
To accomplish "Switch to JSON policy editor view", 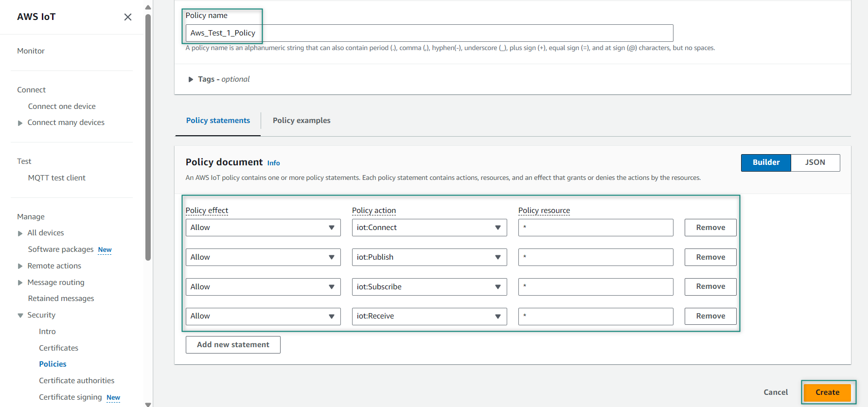I will click(815, 162).
